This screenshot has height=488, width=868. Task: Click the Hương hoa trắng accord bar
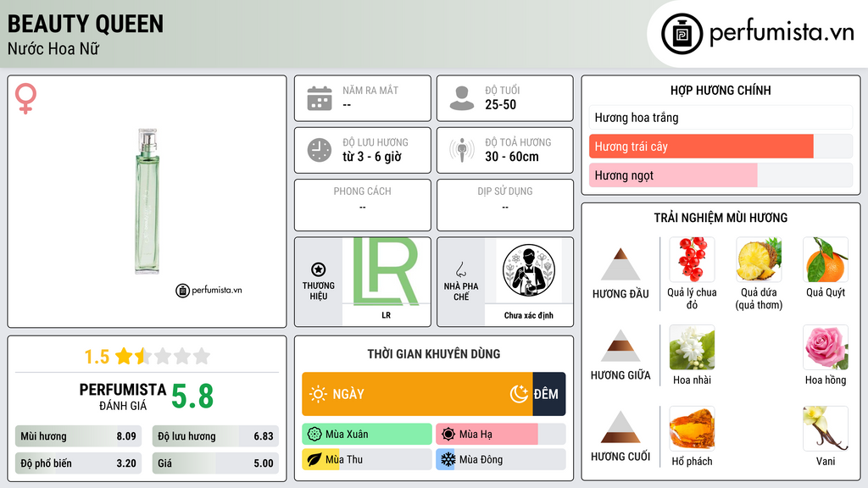click(x=721, y=117)
